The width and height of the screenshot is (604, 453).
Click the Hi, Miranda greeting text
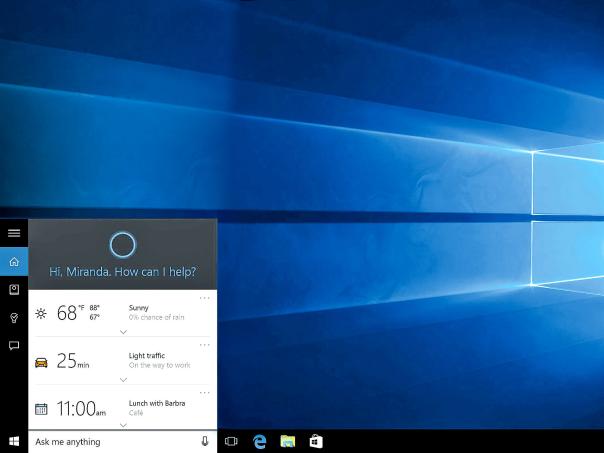tap(122, 272)
